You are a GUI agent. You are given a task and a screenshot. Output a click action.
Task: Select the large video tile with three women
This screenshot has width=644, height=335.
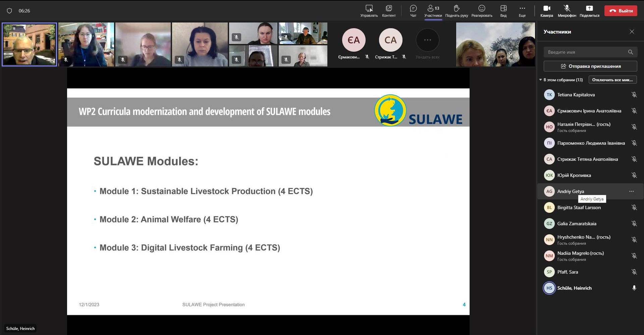[x=495, y=44]
